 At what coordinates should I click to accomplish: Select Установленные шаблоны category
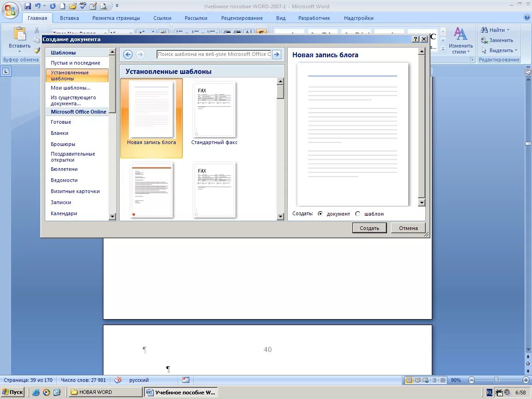pos(77,75)
